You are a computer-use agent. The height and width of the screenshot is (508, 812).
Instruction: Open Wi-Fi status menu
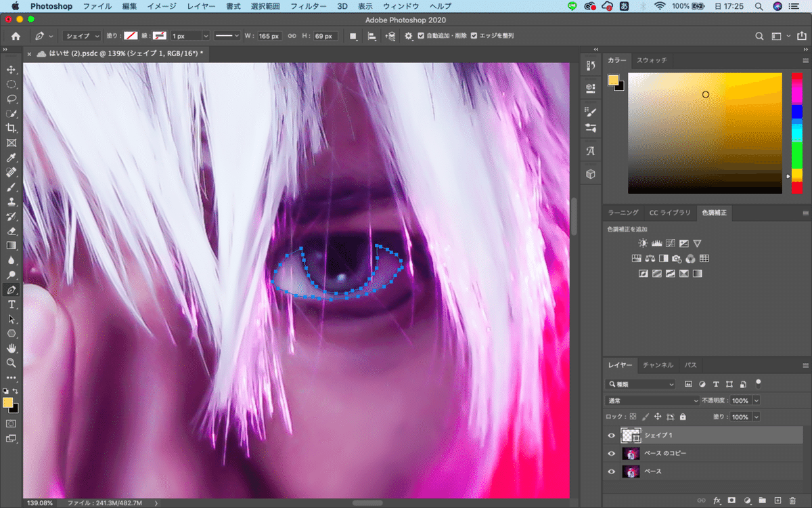659,6
